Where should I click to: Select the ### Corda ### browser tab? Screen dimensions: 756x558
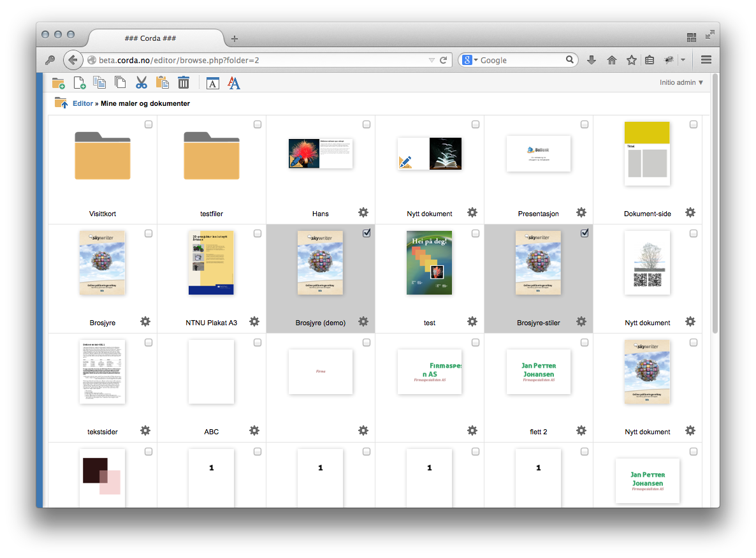coord(150,38)
